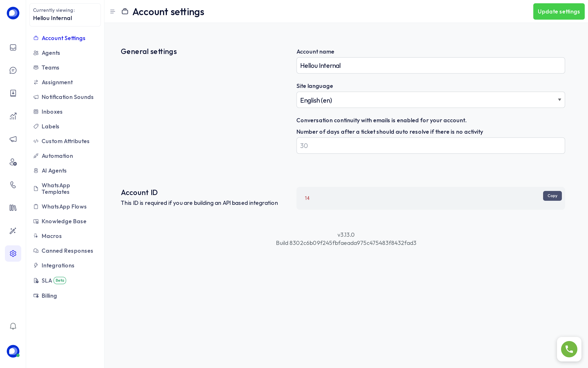Open Account Settings menu item
Viewport: 588px width, 368px height.
tap(64, 38)
